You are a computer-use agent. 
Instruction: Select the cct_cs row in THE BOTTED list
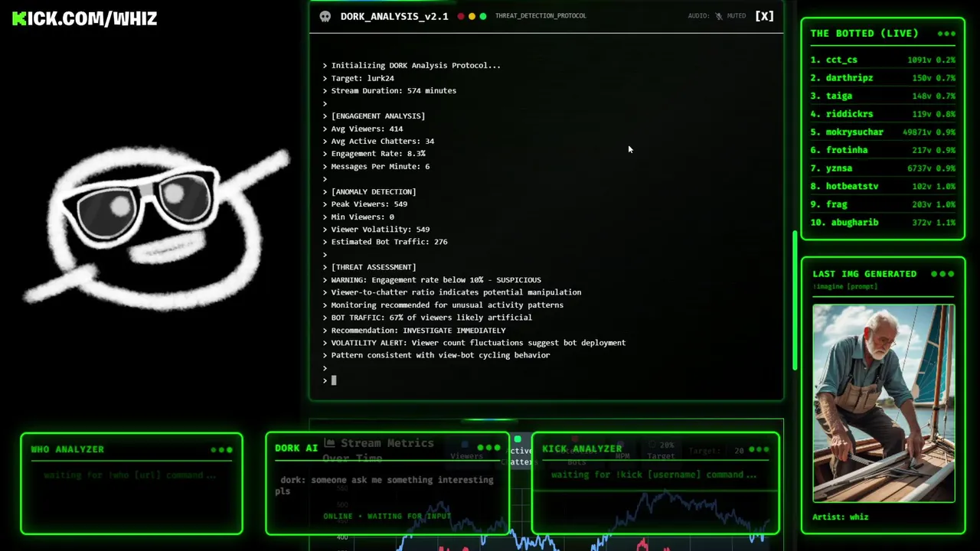883,60
